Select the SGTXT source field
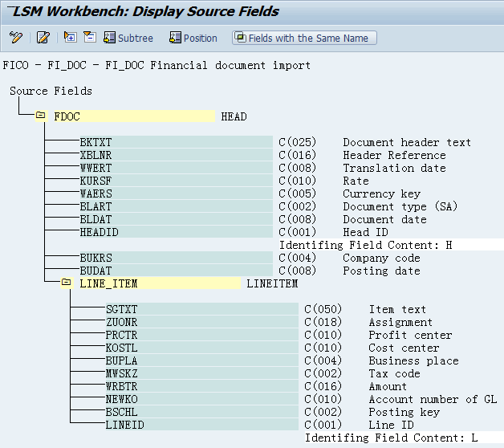504x448 pixels. tap(202, 309)
